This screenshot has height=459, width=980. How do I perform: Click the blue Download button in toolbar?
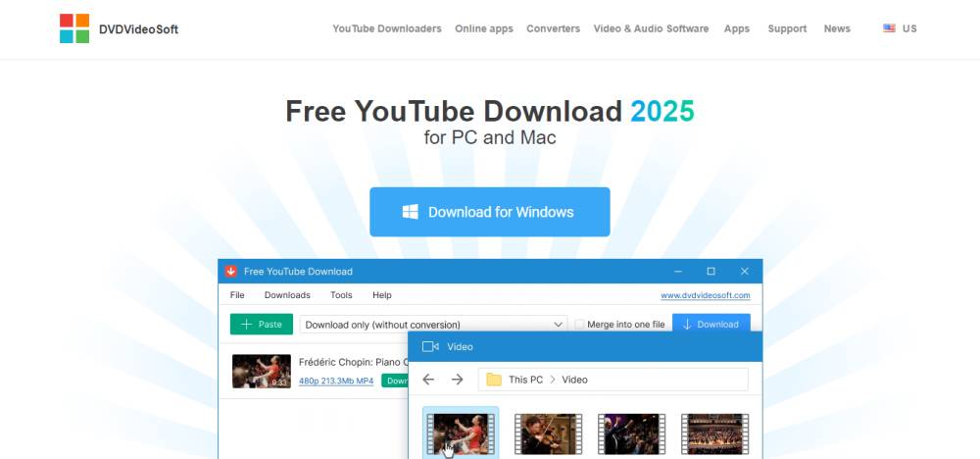pyautogui.click(x=711, y=324)
